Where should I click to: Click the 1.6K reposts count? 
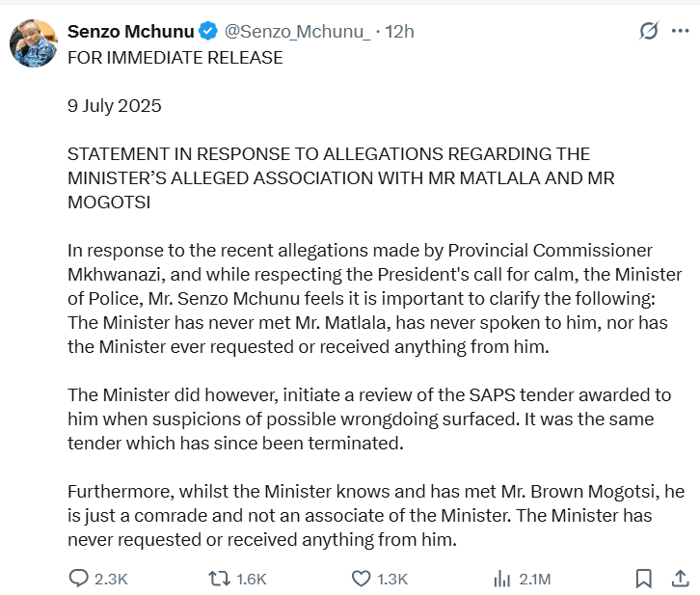pos(251,579)
